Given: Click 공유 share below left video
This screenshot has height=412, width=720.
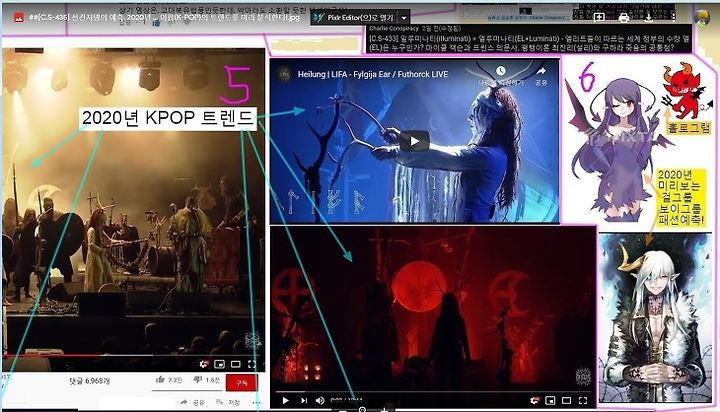Looking at the screenshot, I should coord(192,402).
